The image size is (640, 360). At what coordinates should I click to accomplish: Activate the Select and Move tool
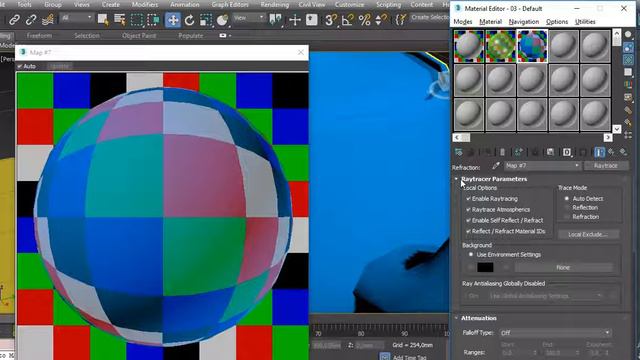click(x=173, y=20)
